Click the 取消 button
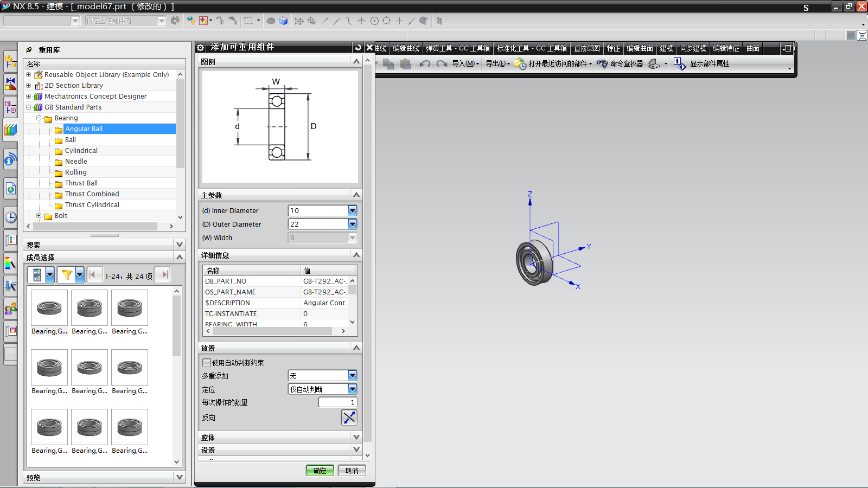This screenshot has height=488, width=868. pos(352,470)
